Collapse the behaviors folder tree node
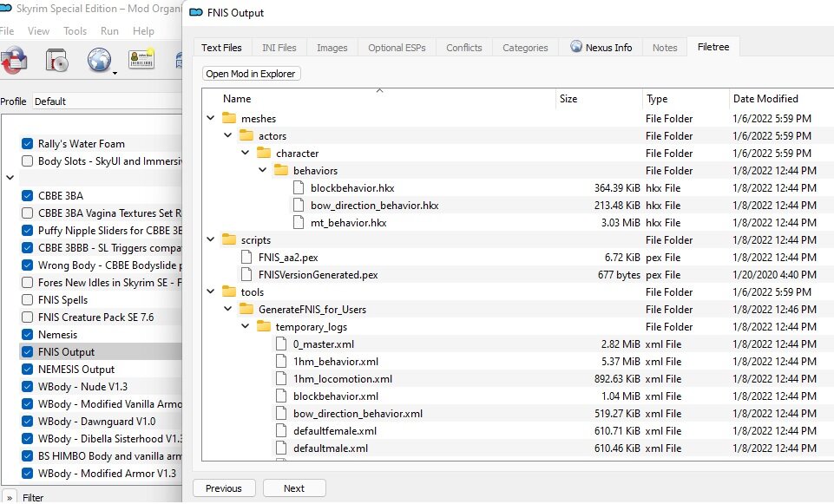The width and height of the screenshot is (834, 504). pyautogui.click(x=263, y=170)
